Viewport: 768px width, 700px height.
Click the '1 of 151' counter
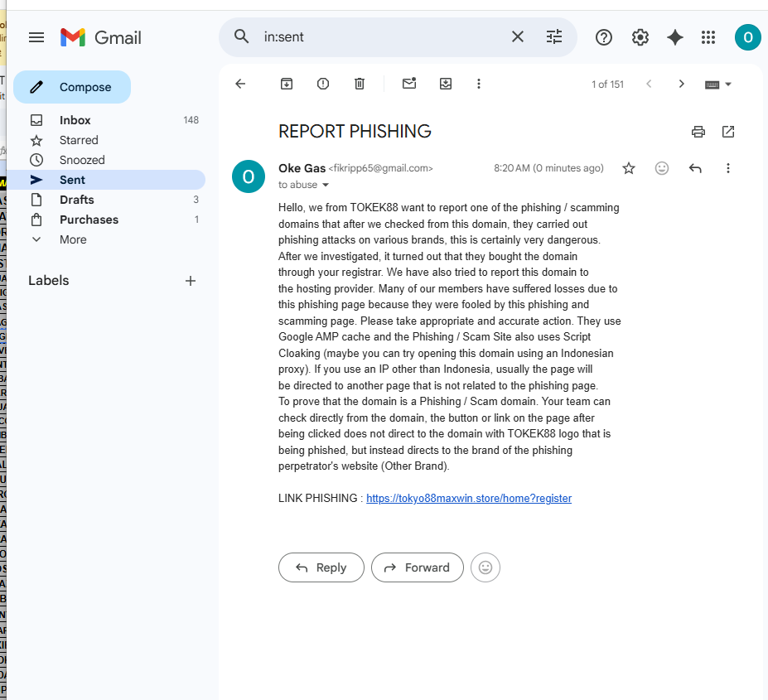[x=607, y=84]
